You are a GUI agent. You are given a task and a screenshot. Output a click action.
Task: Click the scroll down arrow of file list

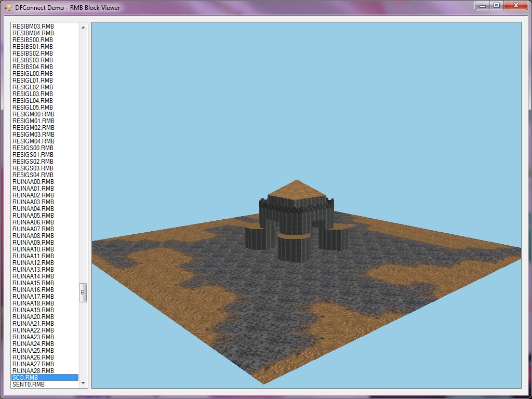pos(83,383)
